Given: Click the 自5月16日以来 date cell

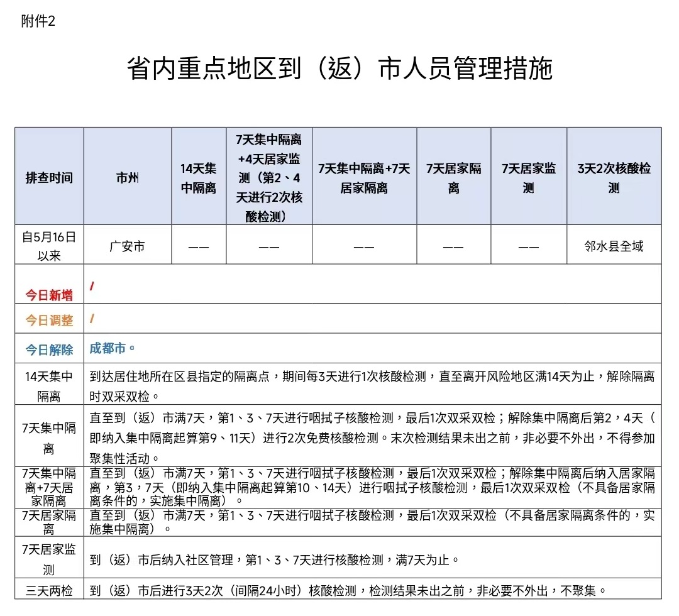Looking at the screenshot, I should coord(49,246).
